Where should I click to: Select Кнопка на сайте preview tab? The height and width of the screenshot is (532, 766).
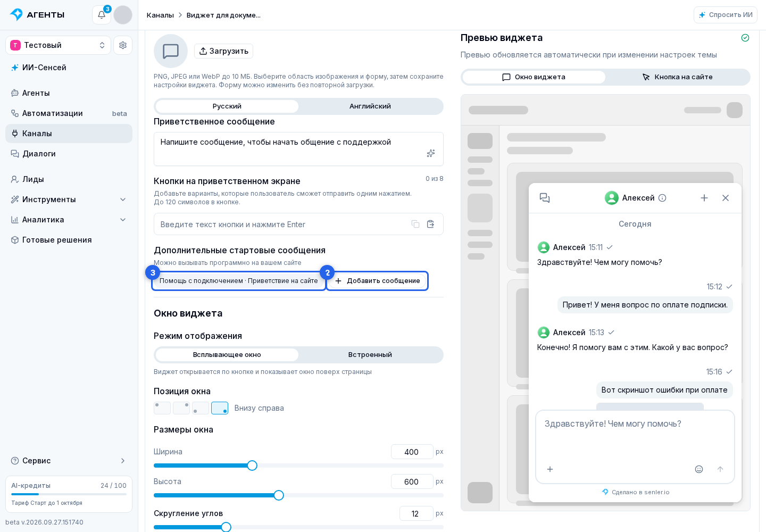pyautogui.click(x=677, y=77)
